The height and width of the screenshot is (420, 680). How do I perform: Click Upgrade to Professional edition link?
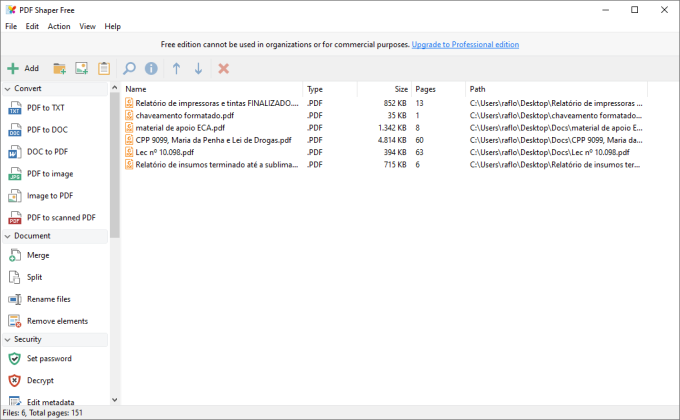[465, 44]
